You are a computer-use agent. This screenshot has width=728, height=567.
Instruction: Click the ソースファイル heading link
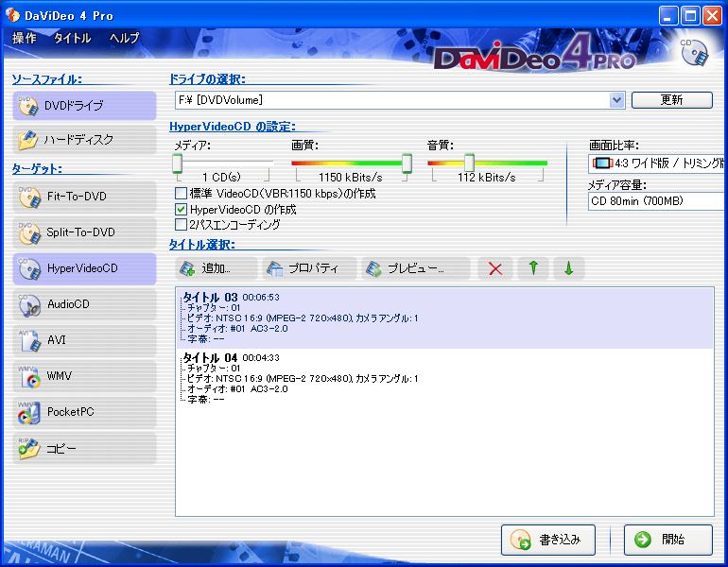[x=46, y=79]
